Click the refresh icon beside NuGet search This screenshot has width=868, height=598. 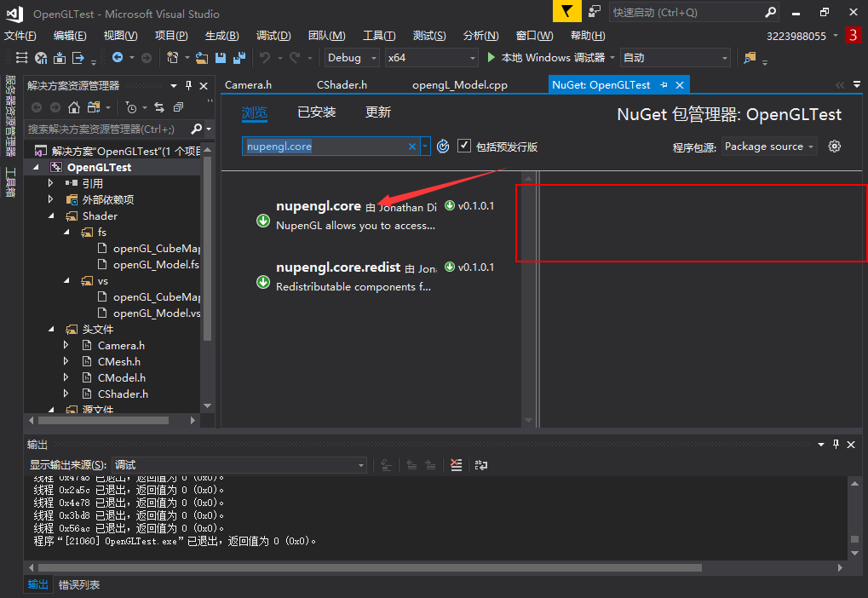point(443,147)
